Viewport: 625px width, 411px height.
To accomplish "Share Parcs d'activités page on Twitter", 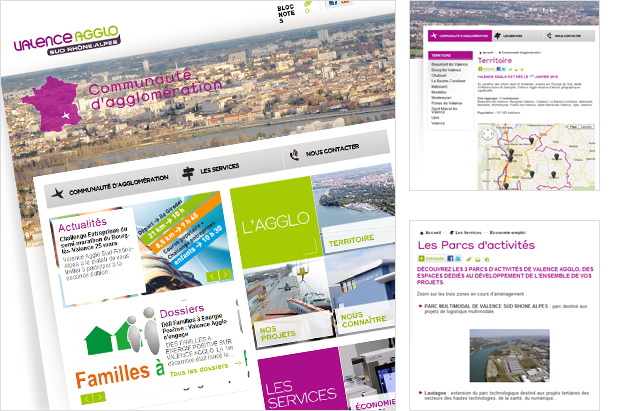I will (x=458, y=259).
